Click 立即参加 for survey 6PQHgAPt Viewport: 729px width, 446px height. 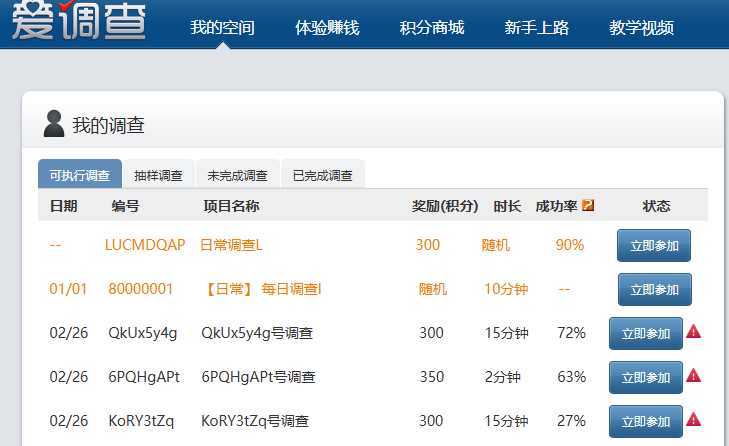tap(646, 378)
